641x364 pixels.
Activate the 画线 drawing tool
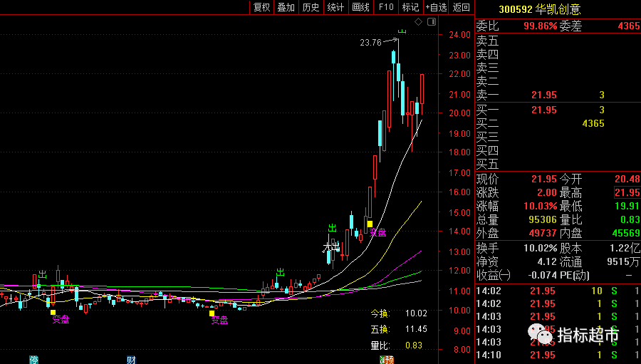click(x=360, y=7)
